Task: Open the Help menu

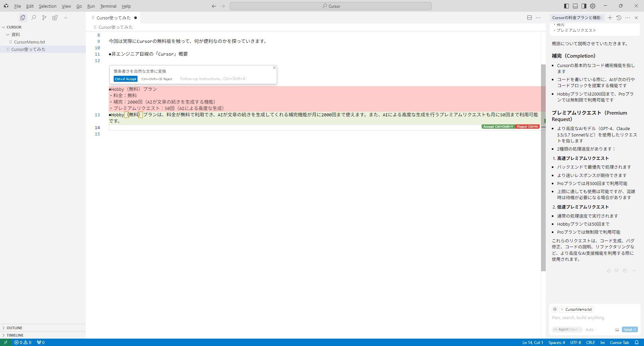Action: pos(126,6)
